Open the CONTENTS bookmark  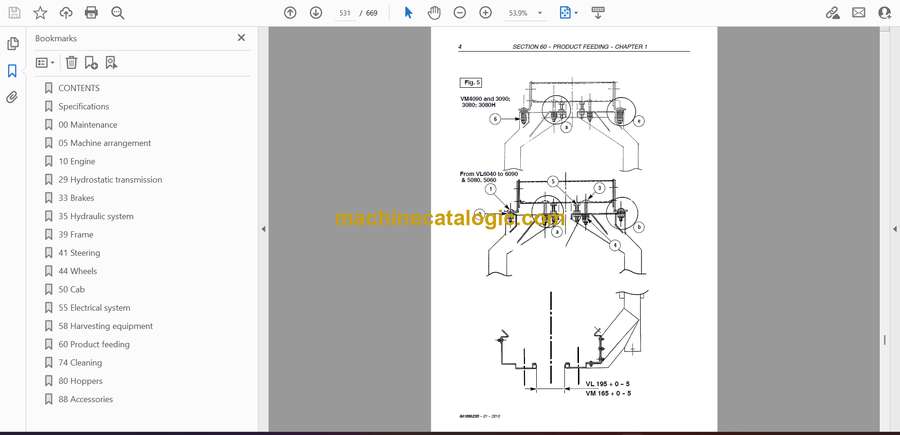[x=79, y=88]
